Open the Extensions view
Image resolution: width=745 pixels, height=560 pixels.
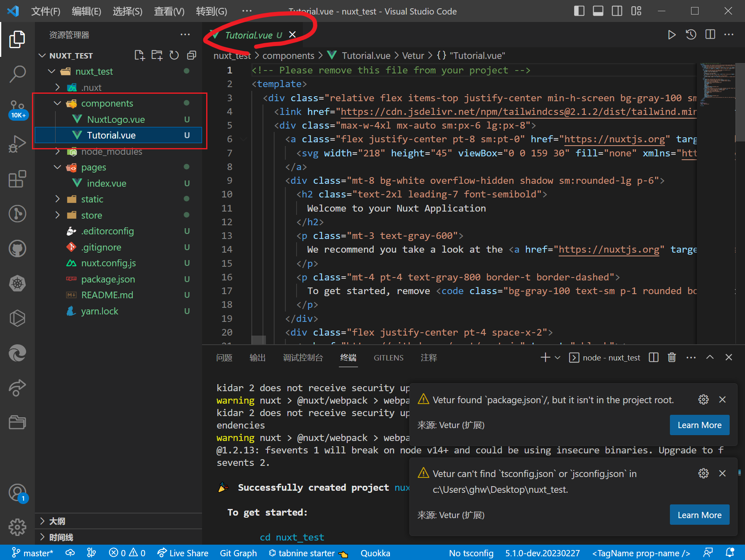[x=17, y=179]
